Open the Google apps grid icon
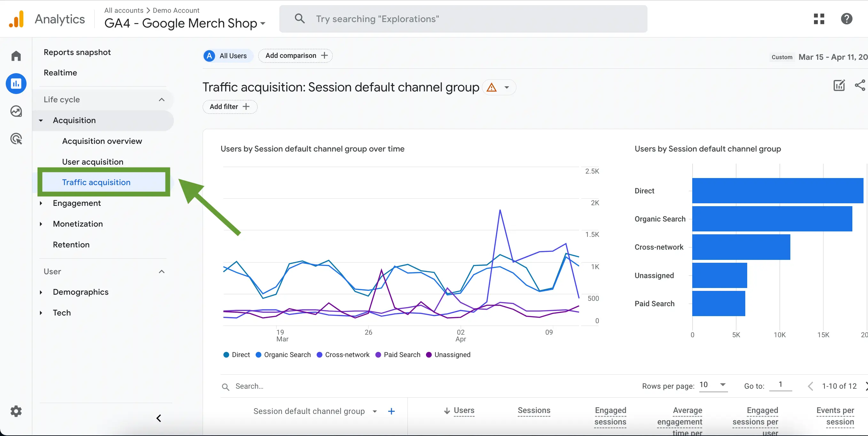The image size is (868, 436). pos(819,19)
